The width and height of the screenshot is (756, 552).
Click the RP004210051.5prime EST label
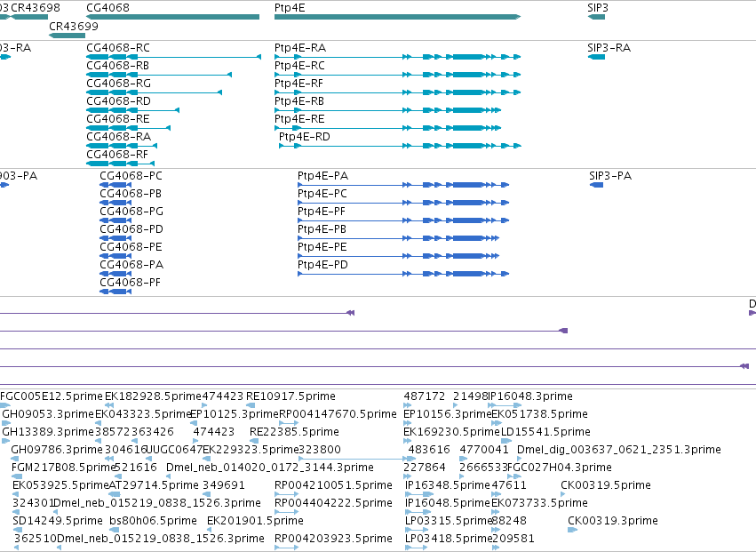333,485
